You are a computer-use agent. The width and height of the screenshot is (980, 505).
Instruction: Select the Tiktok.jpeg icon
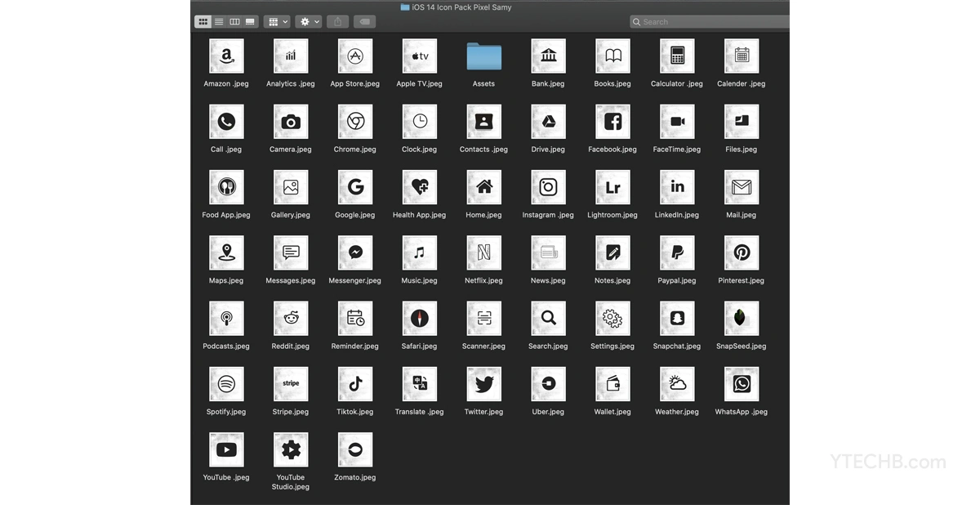point(355,384)
